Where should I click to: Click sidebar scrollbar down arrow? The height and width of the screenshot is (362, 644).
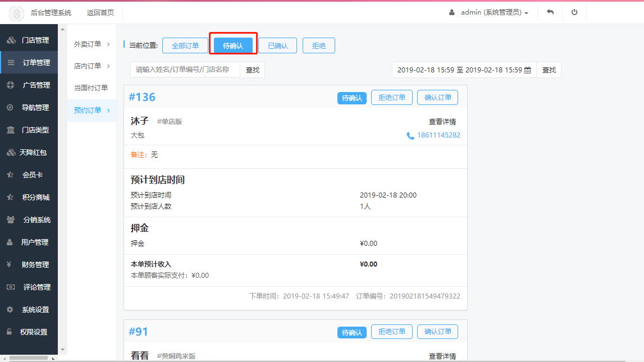pos(62,350)
